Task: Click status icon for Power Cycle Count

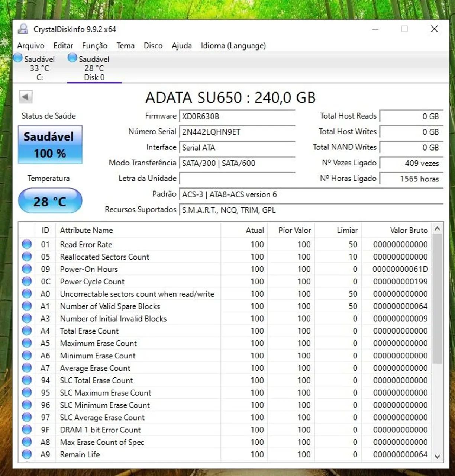Action: click(x=27, y=281)
